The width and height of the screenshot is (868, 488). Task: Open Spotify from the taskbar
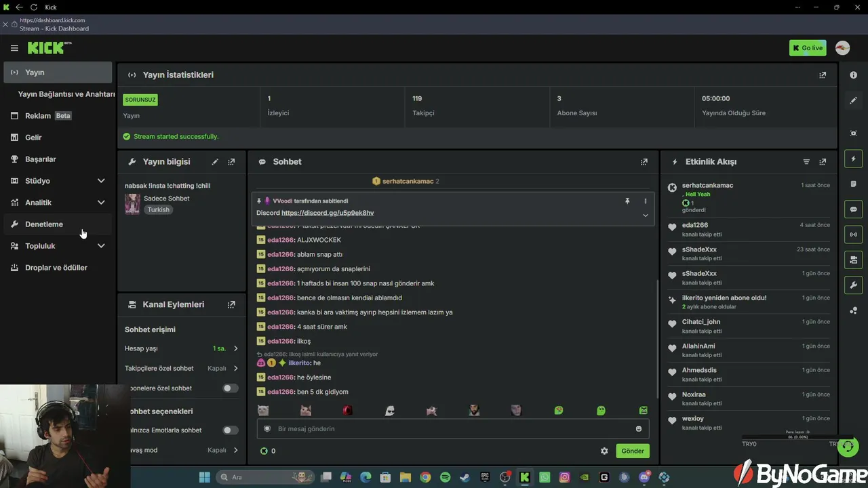pyautogui.click(x=445, y=477)
